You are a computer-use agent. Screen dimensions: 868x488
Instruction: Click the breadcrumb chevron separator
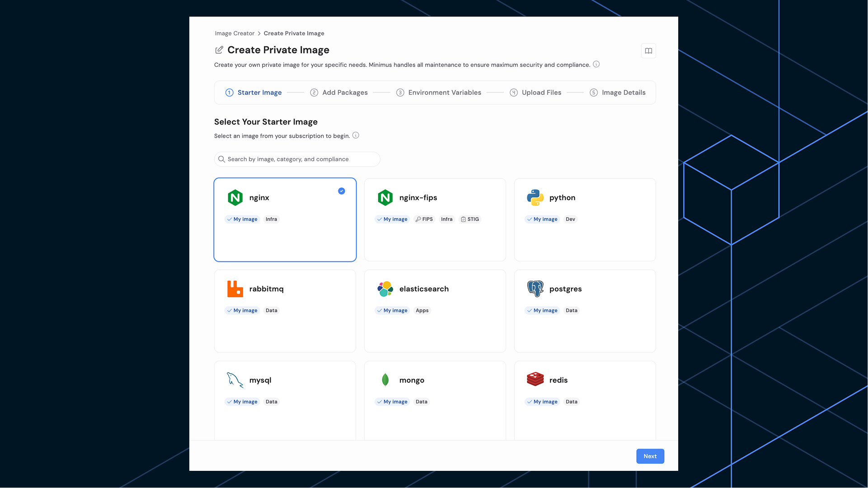click(x=259, y=33)
